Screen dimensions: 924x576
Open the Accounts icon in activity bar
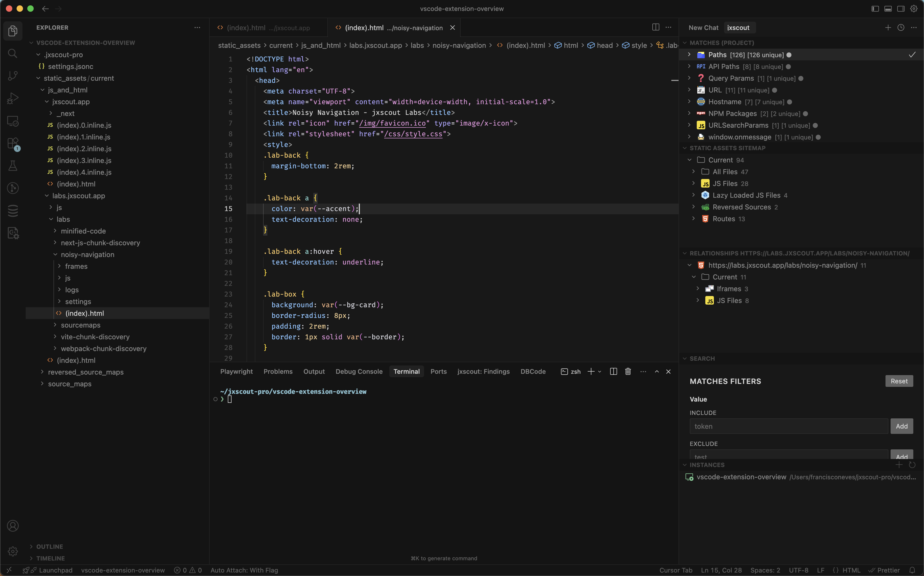click(13, 526)
